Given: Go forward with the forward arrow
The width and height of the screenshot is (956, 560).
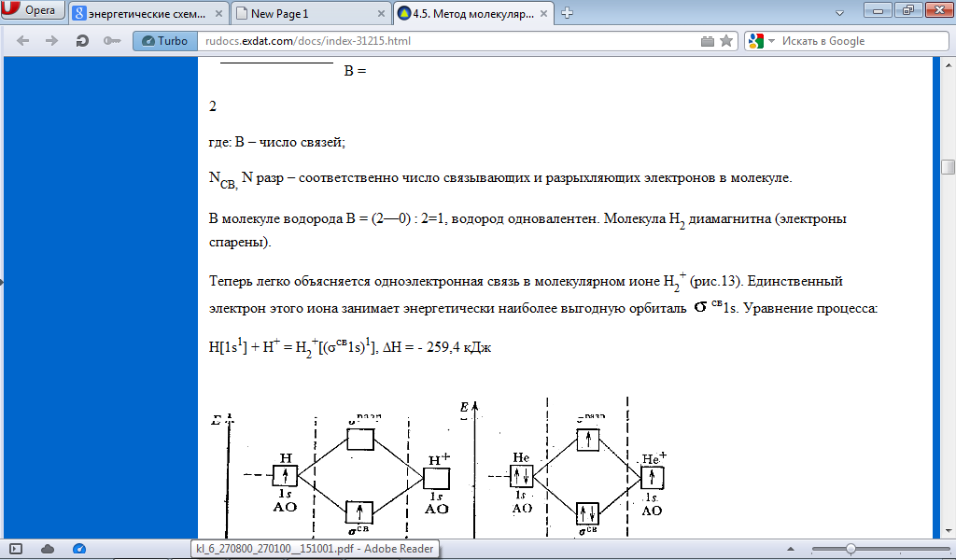Looking at the screenshot, I should pyautogui.click(x=52, y=41).
